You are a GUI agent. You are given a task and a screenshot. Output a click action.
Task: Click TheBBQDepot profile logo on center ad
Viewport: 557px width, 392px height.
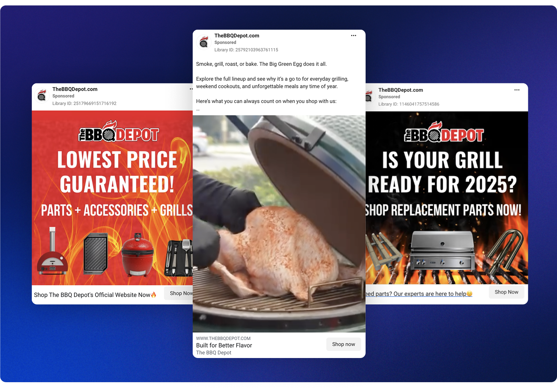tap(204, 42)
